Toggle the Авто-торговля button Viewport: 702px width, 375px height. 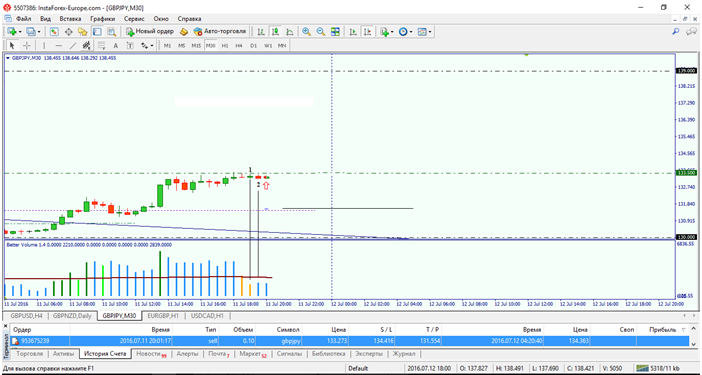pyautogui.click(x=220, y=32)
